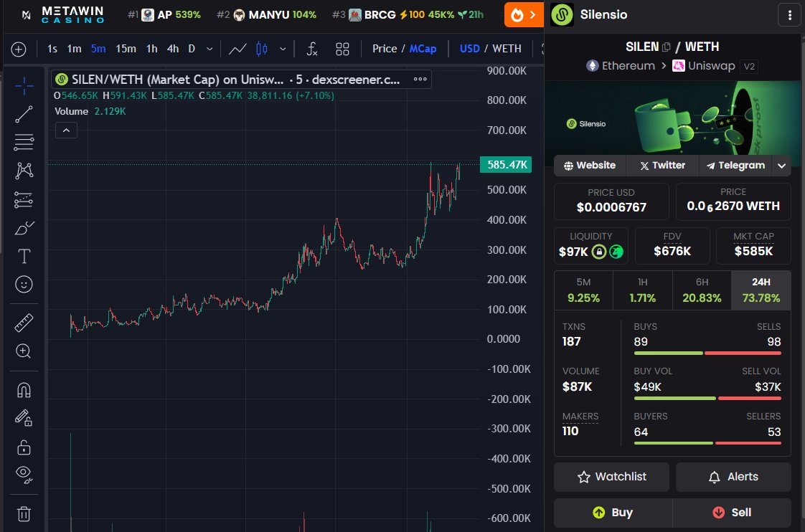Viewport: 805px width, 532px height.
Task: Activate the zoom in tool
Action: point(24,351)
